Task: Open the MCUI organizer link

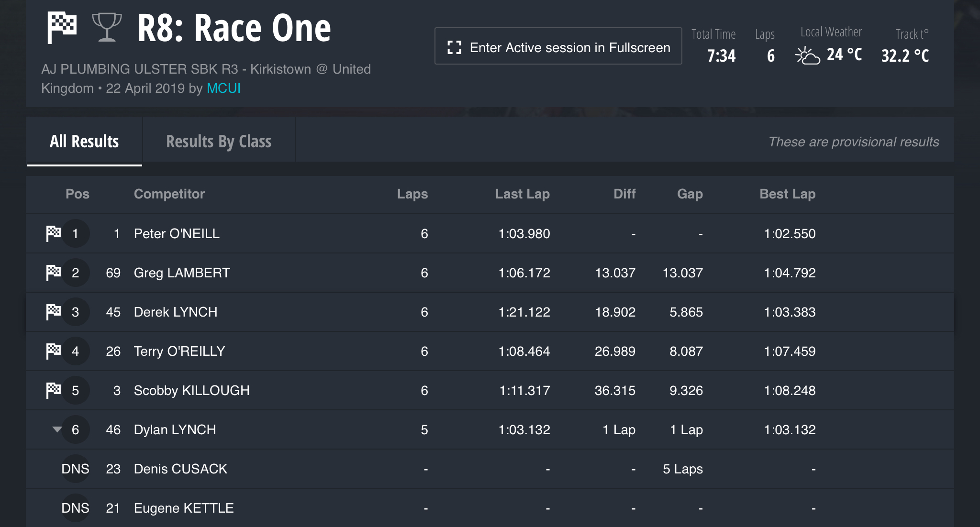Action: point(223,88)
